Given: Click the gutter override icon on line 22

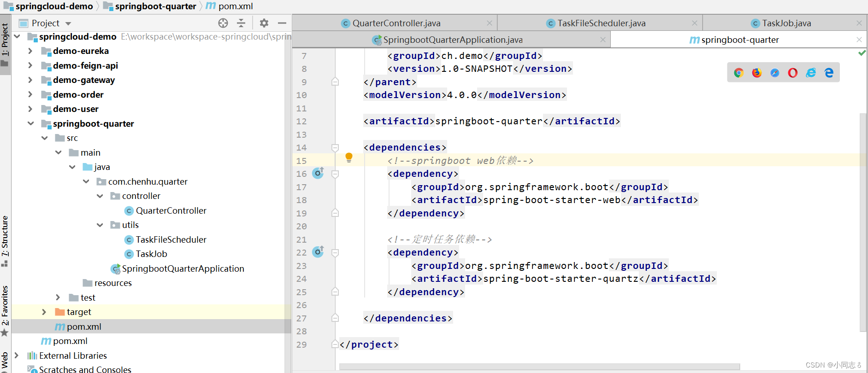Looking at the screenshot, I should 318,252.
